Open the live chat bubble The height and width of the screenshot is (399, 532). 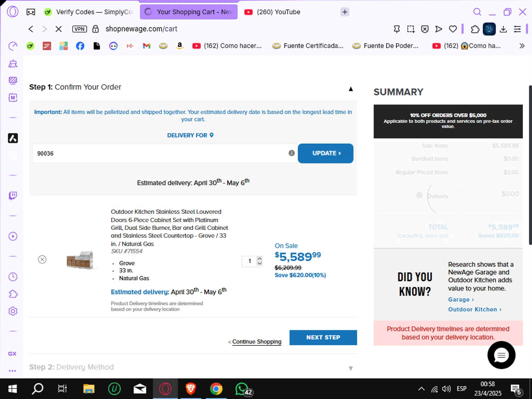pyautogui.click(x=501, y=355)
